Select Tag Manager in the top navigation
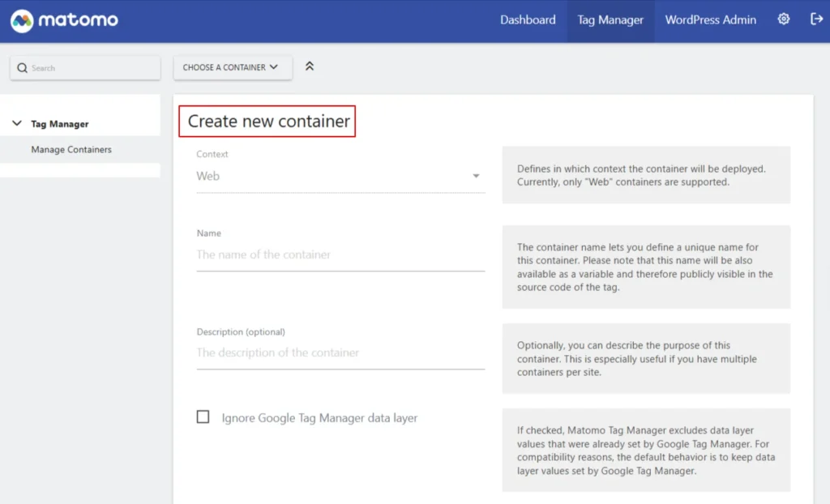Viewport: 830px width, 504px height. 610,20
